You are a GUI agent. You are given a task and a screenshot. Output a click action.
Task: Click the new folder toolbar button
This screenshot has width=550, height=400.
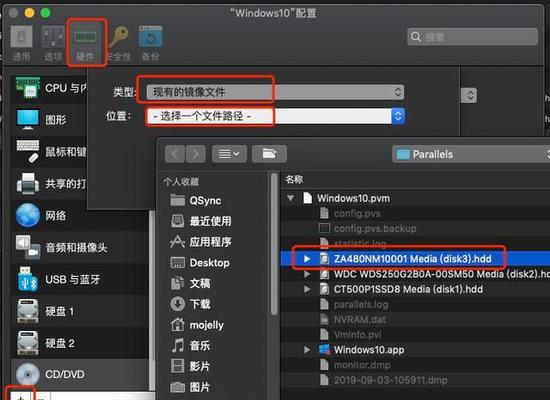pos(269,154)
